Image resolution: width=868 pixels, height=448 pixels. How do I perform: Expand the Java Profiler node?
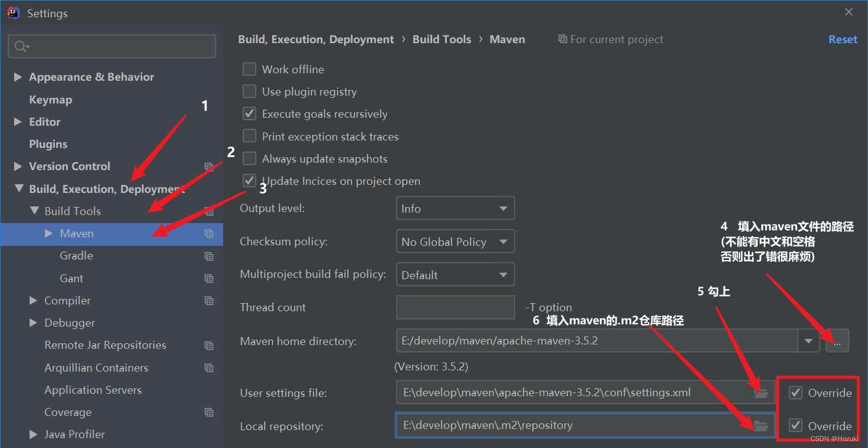[33, 434]
